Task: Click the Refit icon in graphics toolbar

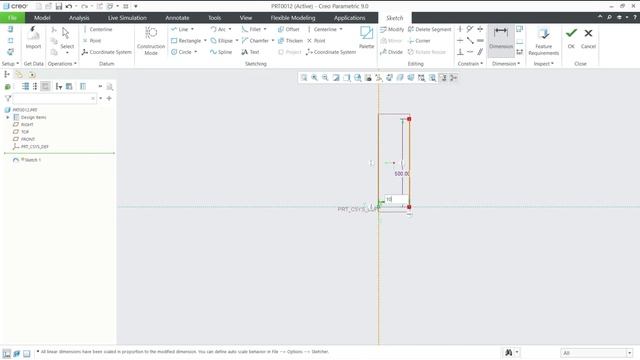Action: coord(304,78)
